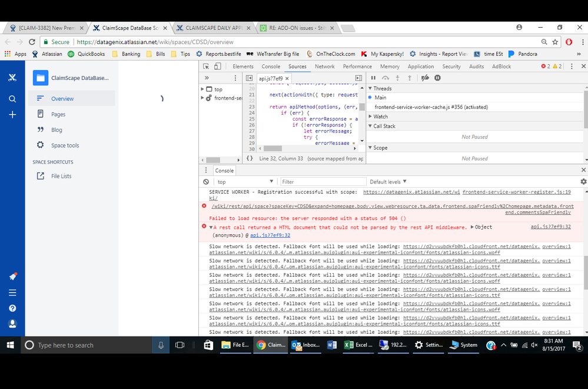
Task: Click the QuickBooks bookmark
Action: pos(87,54)
